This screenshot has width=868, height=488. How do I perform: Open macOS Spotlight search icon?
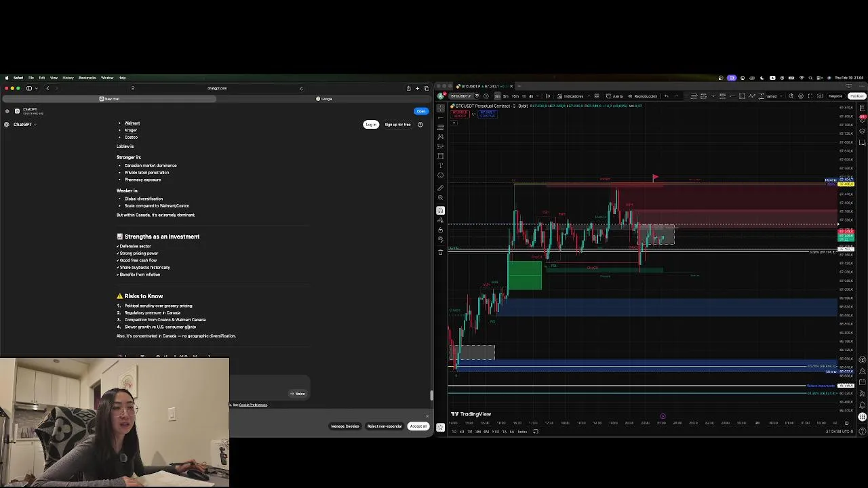810,78
